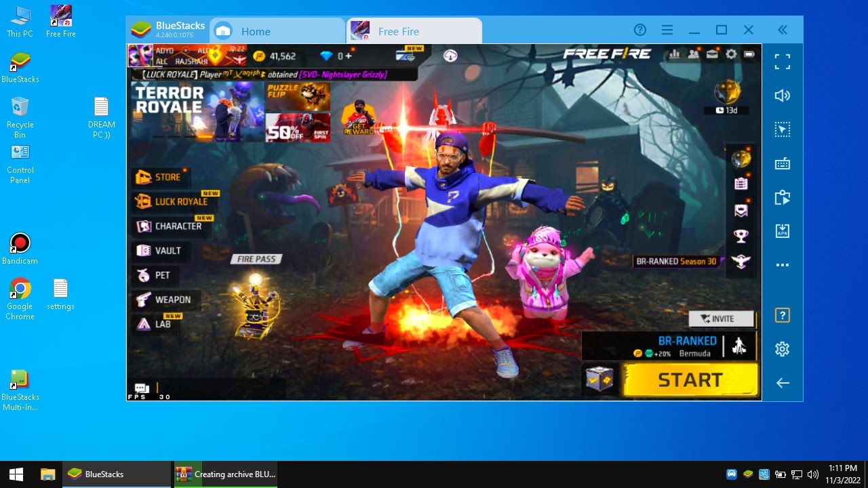
Task: Toggle BlueStacks volume speaker icon
Action: pos(782,96)
